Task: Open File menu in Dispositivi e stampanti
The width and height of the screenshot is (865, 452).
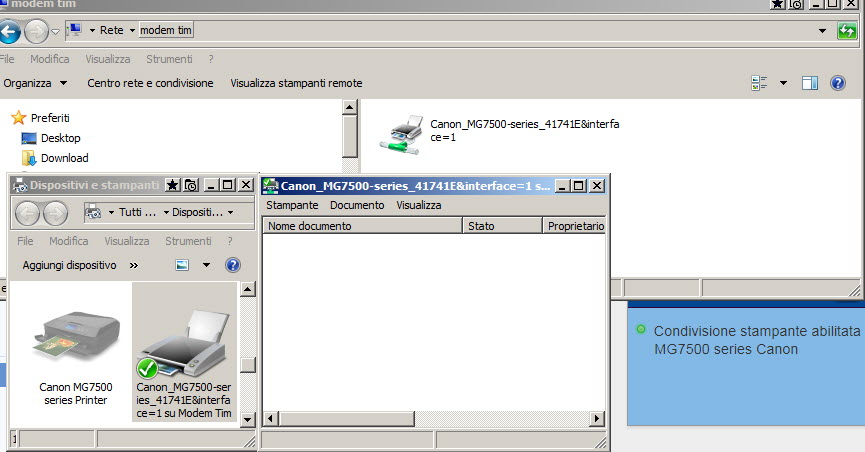Action: point(25,241)
